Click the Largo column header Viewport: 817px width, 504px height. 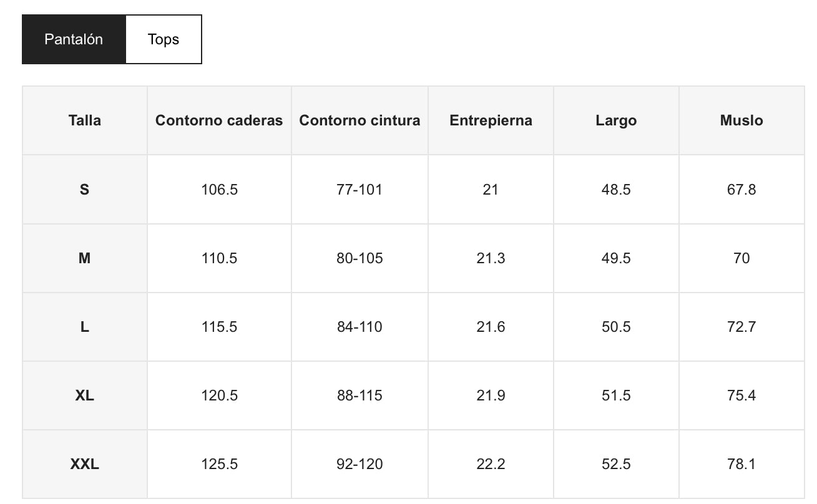point(616,120)
